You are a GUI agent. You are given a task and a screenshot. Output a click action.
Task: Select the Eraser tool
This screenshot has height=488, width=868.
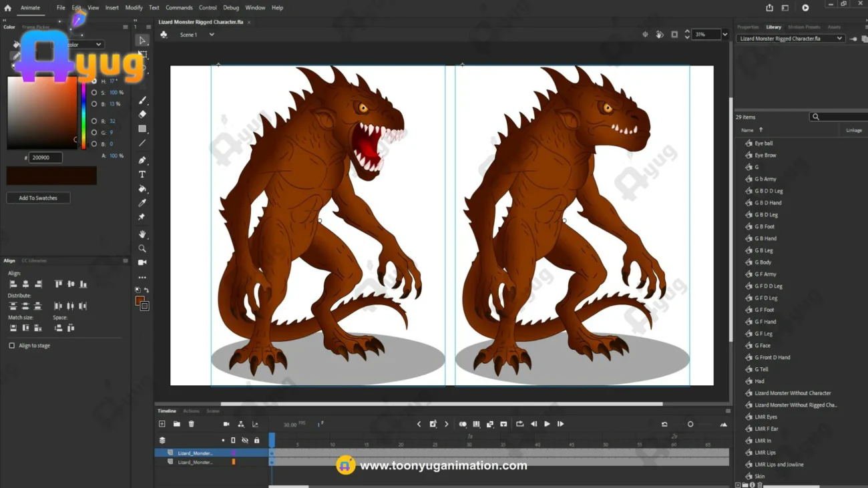click(142, 114)
